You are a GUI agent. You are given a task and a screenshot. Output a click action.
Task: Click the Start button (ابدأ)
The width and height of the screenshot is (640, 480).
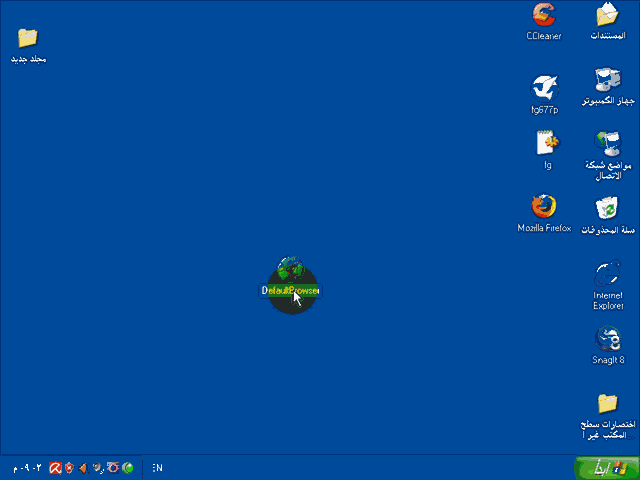[606, 467]
